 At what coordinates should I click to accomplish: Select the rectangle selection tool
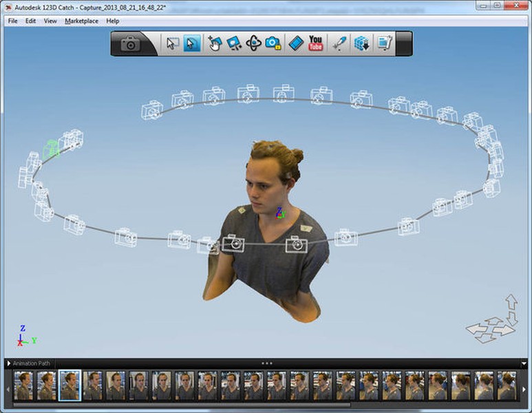coord(172,43)
